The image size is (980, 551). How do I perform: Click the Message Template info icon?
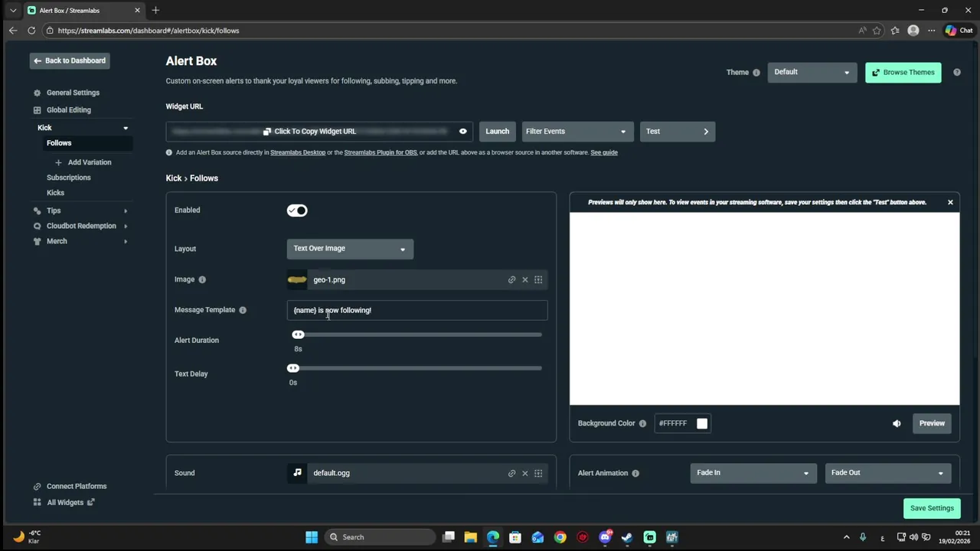click(243, 310)
